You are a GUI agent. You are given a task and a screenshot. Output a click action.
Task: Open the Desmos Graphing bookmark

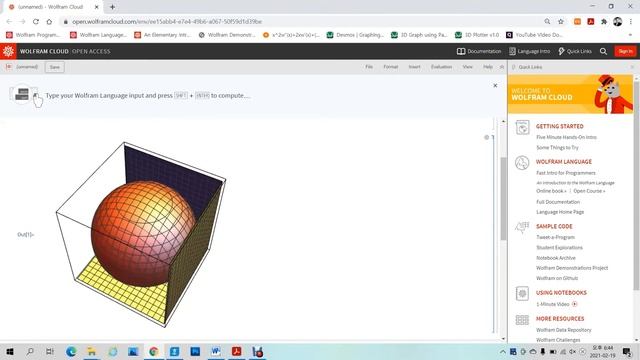click(355, 35)
